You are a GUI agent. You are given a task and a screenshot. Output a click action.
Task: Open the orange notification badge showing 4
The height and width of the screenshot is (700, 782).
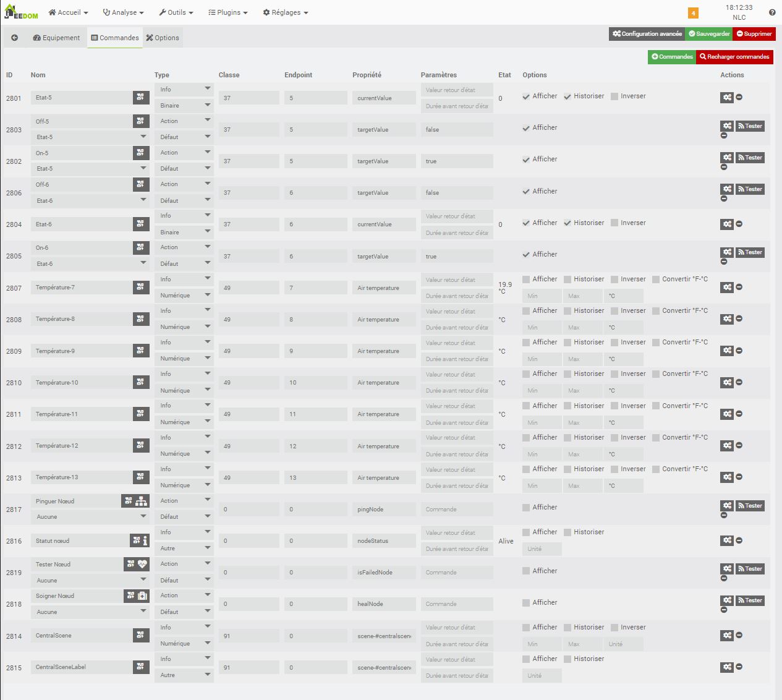[693, 13]
